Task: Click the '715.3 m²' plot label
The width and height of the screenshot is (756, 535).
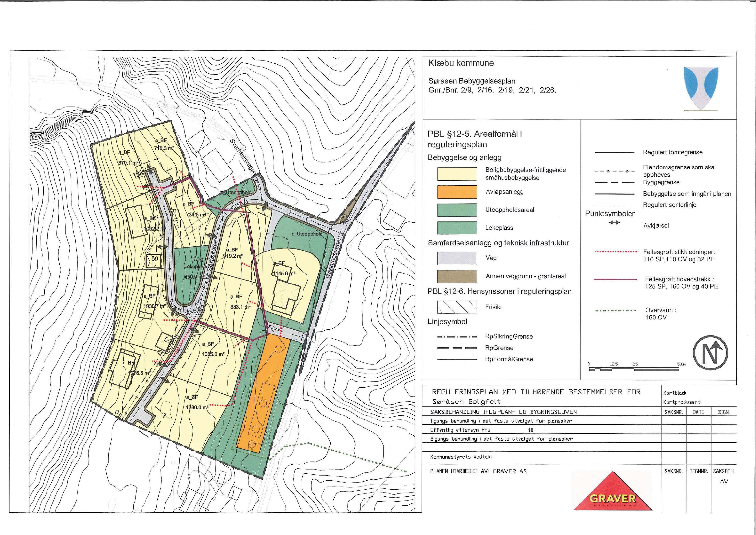Action: tap(164, 148)
